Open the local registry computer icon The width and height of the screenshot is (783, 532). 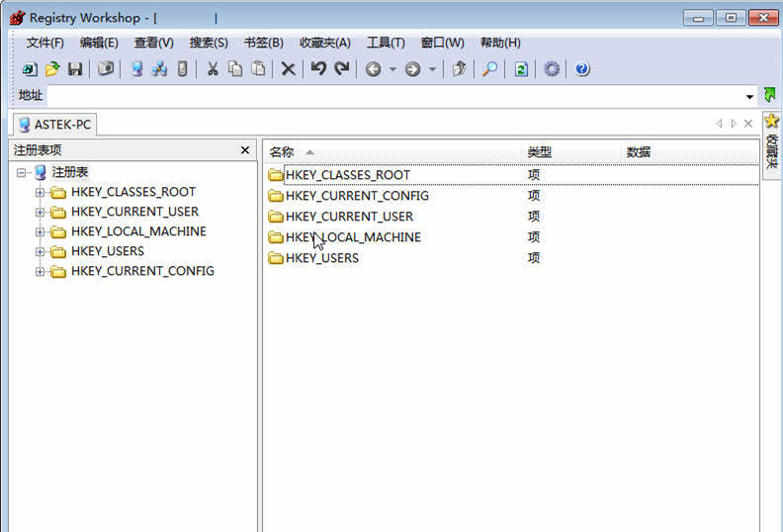[x=136, y=69]
